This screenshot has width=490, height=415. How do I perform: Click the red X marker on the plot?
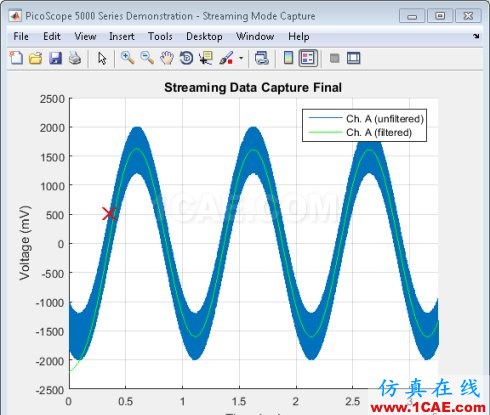[x=109, y=214]
